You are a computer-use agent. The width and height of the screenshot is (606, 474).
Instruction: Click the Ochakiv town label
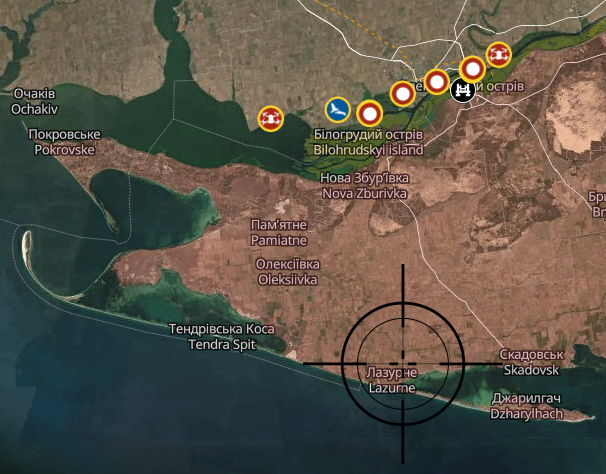34,102
